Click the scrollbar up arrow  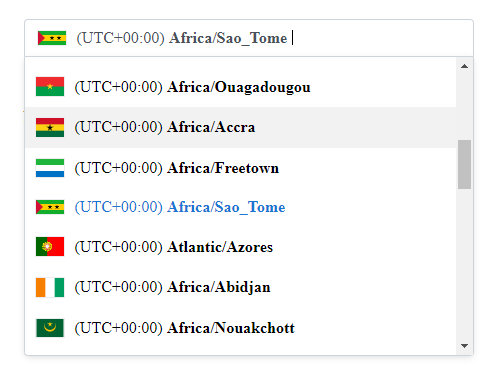coord(464,66)
